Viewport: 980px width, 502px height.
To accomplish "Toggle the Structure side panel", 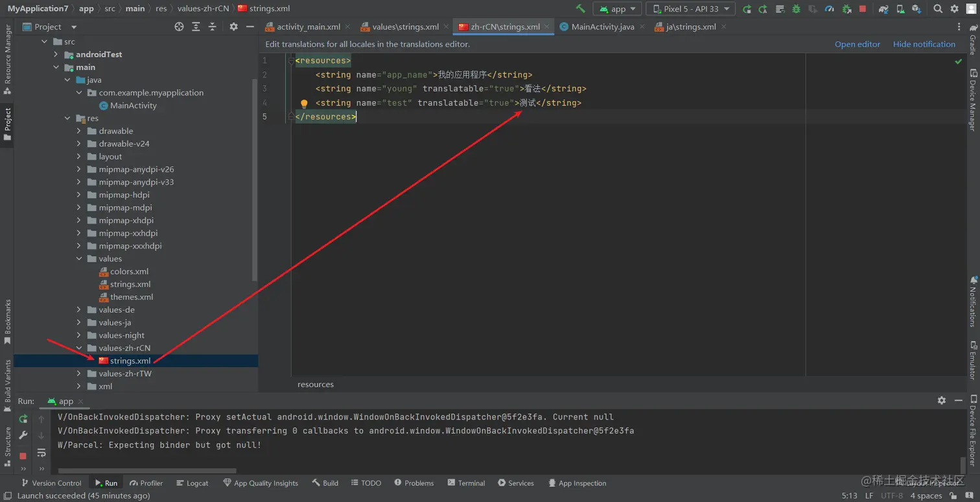I will coord(7,446).
